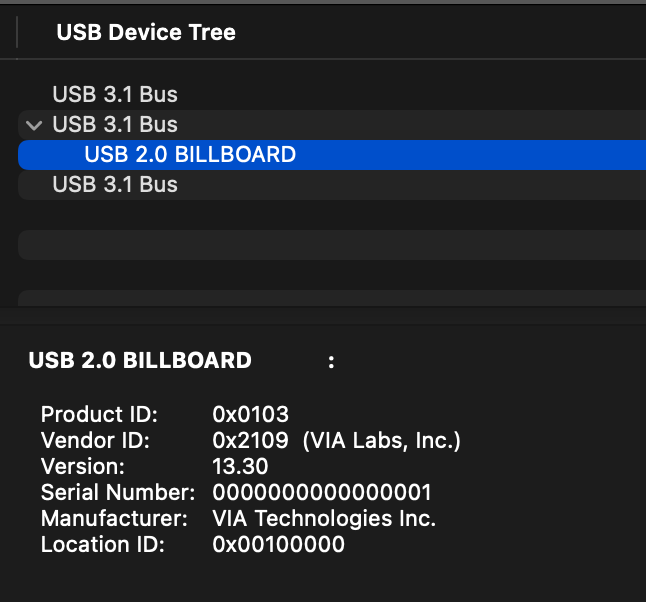Collapse the expanded USB 3.1 Bus chevron
The image size is (646, 602).
point(34,125)
